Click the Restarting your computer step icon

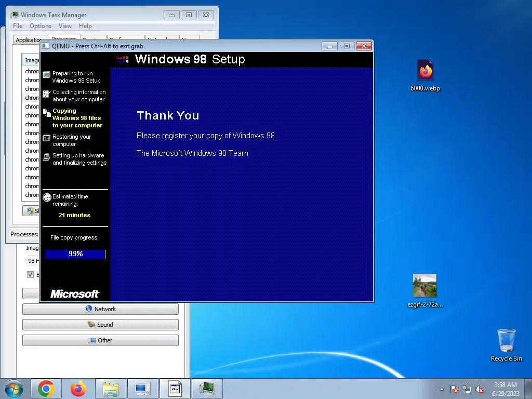coord(46,138)
